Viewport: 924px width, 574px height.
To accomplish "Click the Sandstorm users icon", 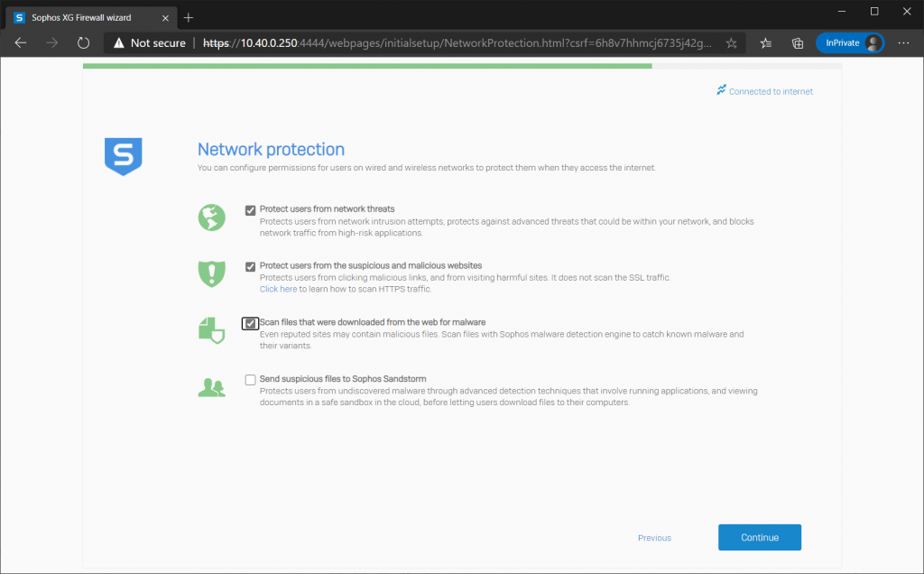I will pyautogui.click(x=211, y=387).
